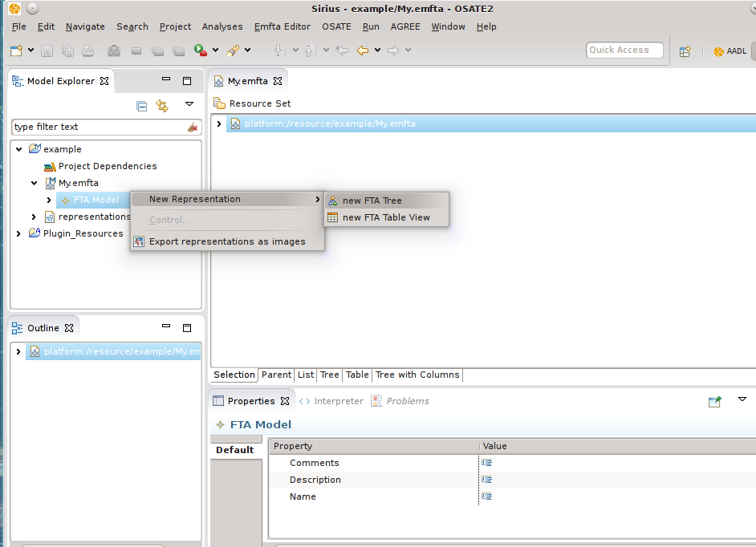
Task: Collapse the My.emfta tree node
Action: (x=34, y=183)
